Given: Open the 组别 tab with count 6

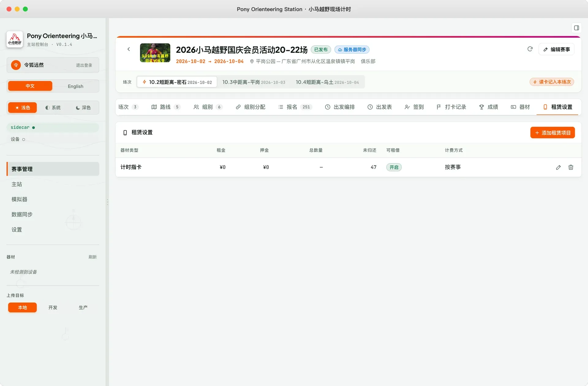Looking at the screenshot, I should [208, 107].
